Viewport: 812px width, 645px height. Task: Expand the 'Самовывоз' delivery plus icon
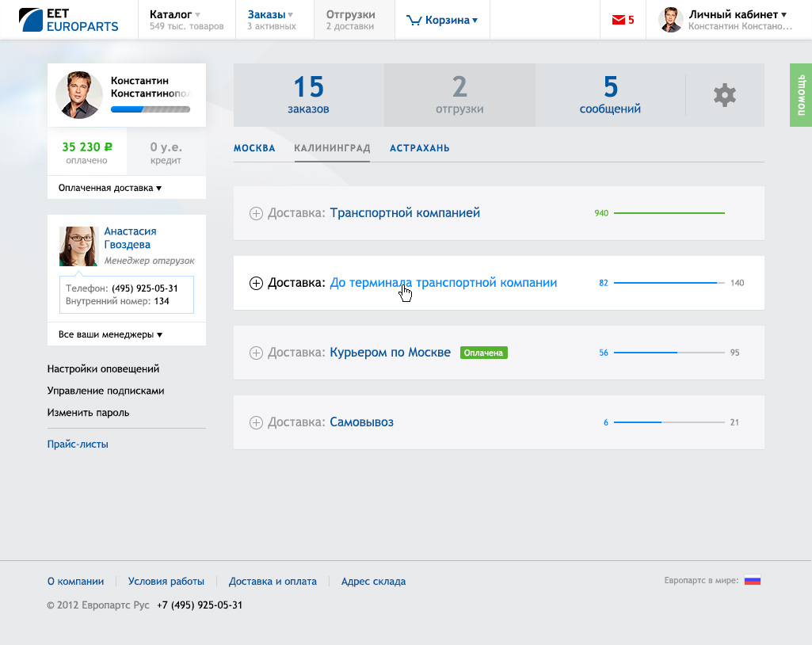(256, 423)
